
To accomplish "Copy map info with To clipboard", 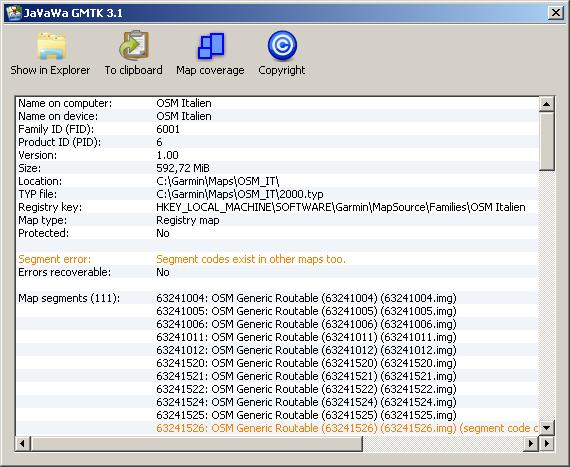I will [133, 53].
